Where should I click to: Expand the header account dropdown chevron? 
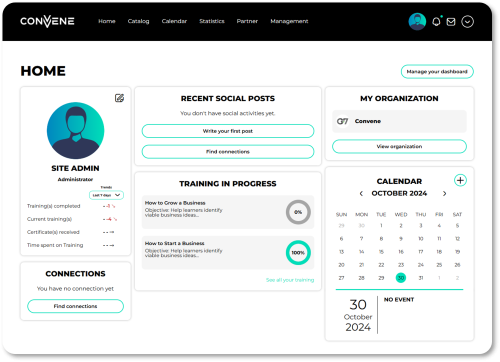467,22
